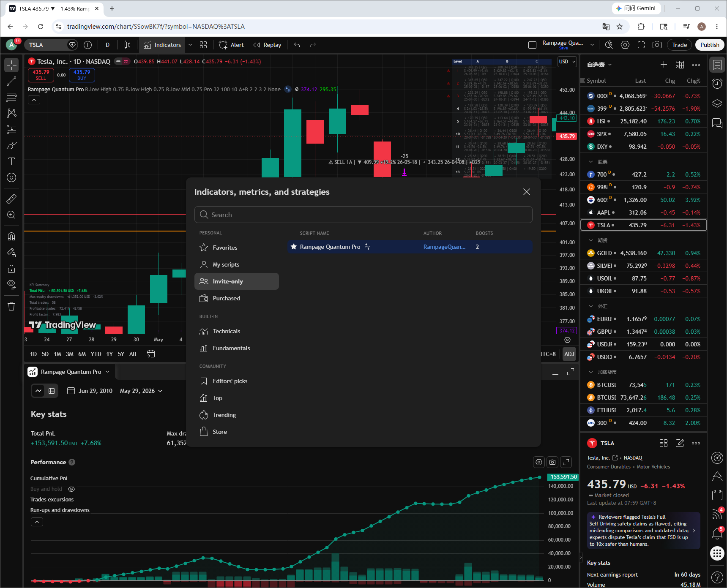Collapse the 股票 watchlist section
The image size is (727, 588).
[591, 162]
